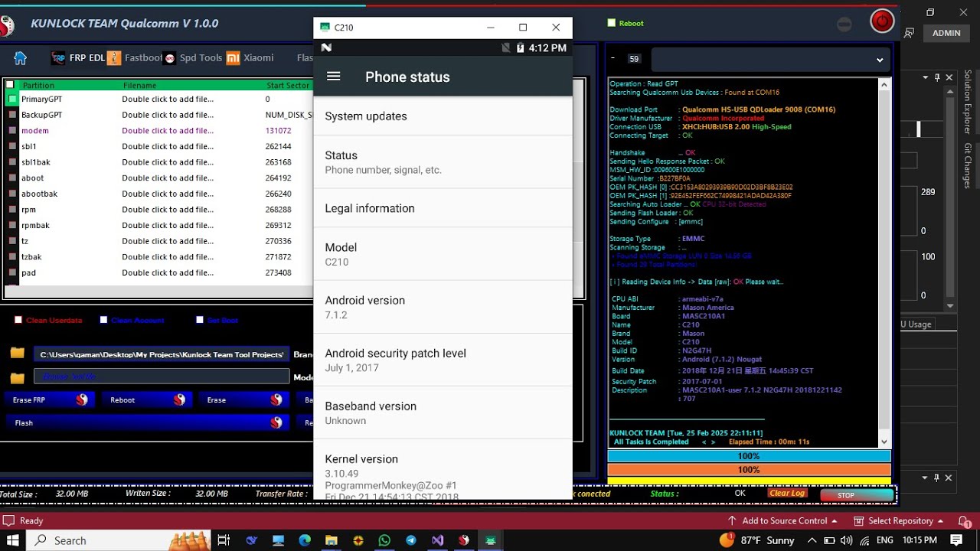Open Telegram from the taskbar
980x551 pixels.
click(x=411, y=540)
